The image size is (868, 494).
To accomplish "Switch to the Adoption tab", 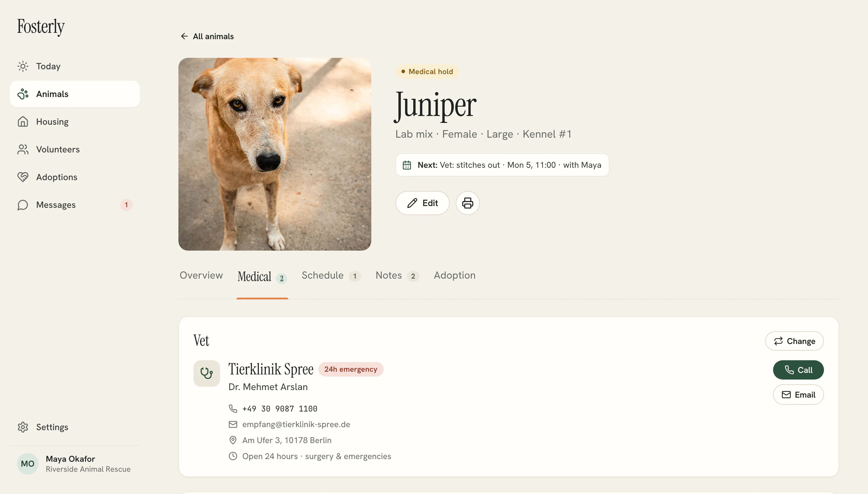I will click(x=454, y=276).
